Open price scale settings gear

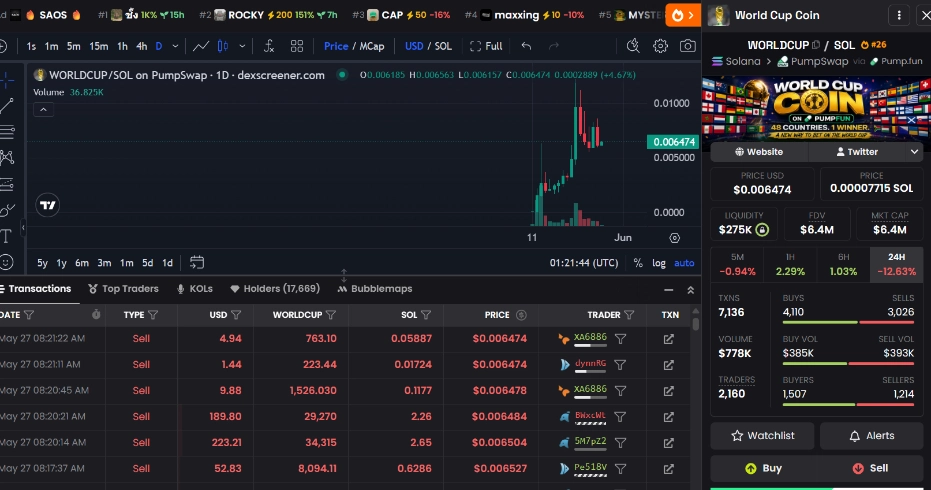click(674, 238)
